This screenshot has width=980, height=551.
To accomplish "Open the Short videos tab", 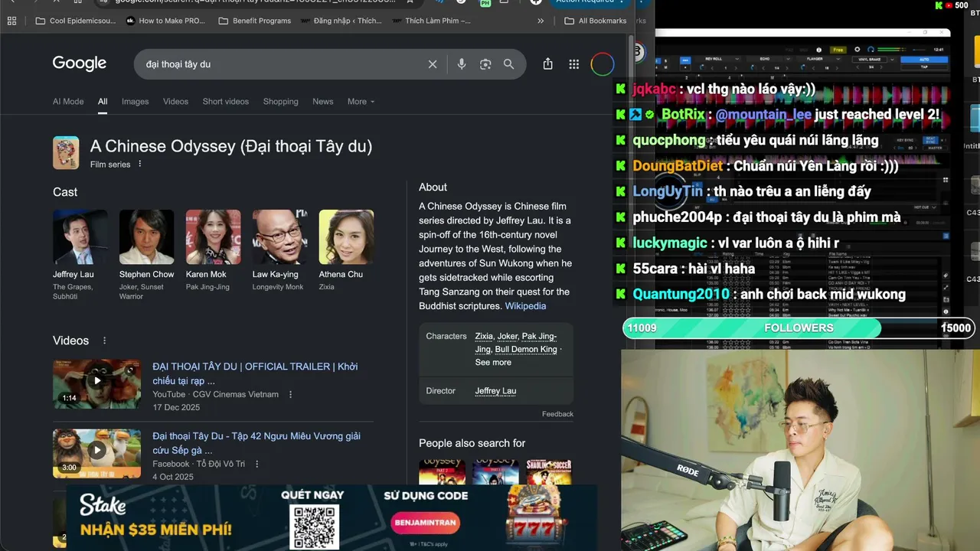I will tap(226, 102).
